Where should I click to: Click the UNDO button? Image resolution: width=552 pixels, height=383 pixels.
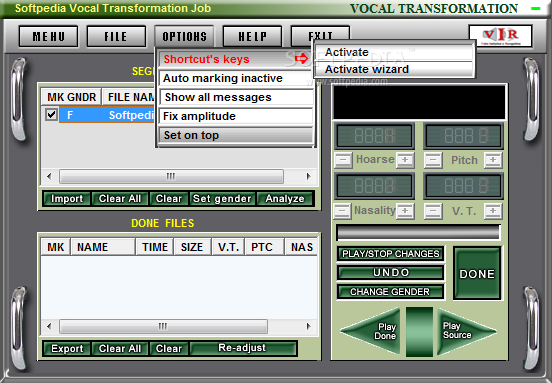(x=390, y=272)
